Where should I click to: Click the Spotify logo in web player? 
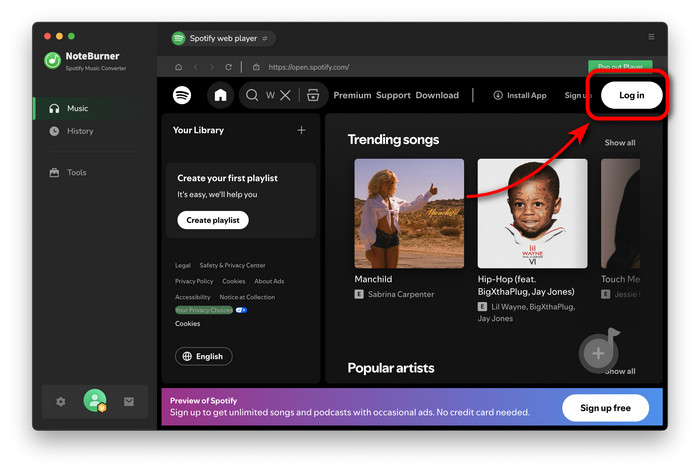182,95
